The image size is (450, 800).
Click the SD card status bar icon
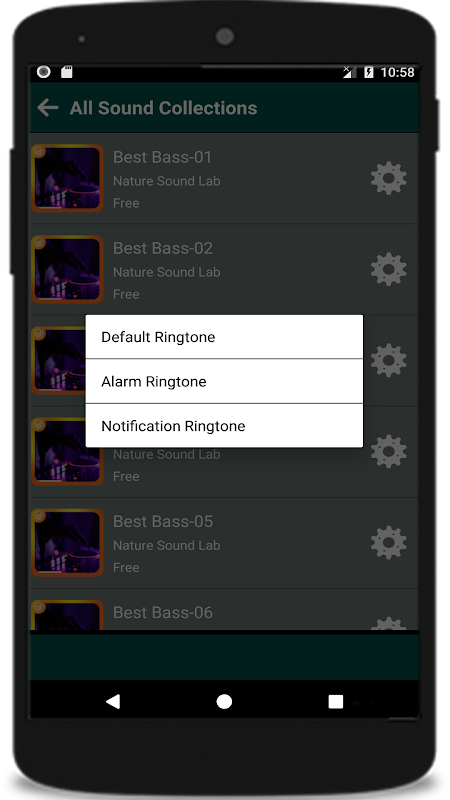coord(67,72)
